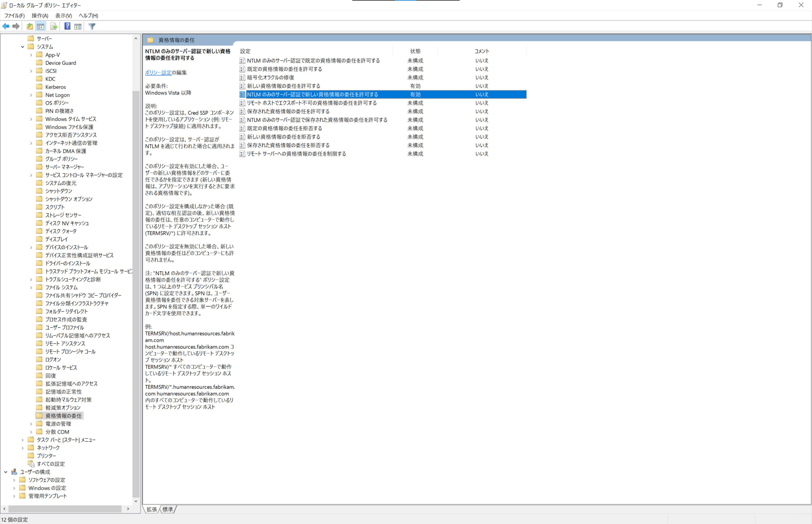Toggle the console tree pane icon
Viewport: 812px width, 524px height.
coord(41,26)
